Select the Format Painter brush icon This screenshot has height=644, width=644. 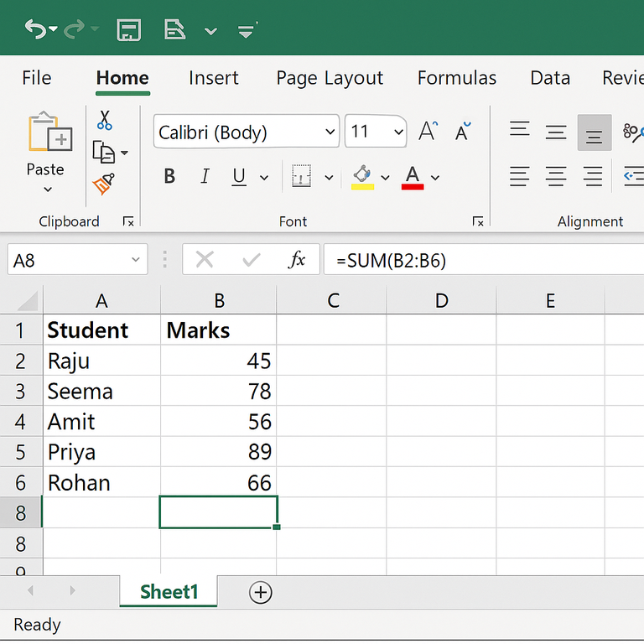coord(104,184)
